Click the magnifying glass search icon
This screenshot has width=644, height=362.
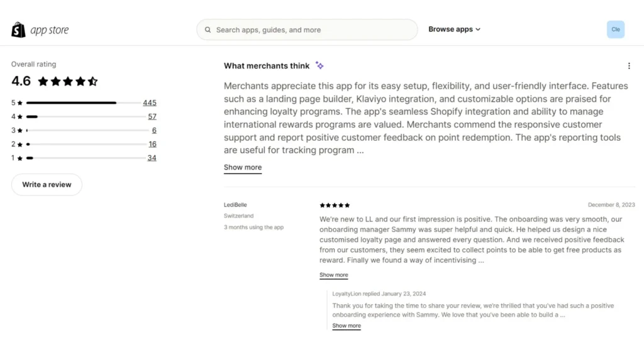(208, 30)
